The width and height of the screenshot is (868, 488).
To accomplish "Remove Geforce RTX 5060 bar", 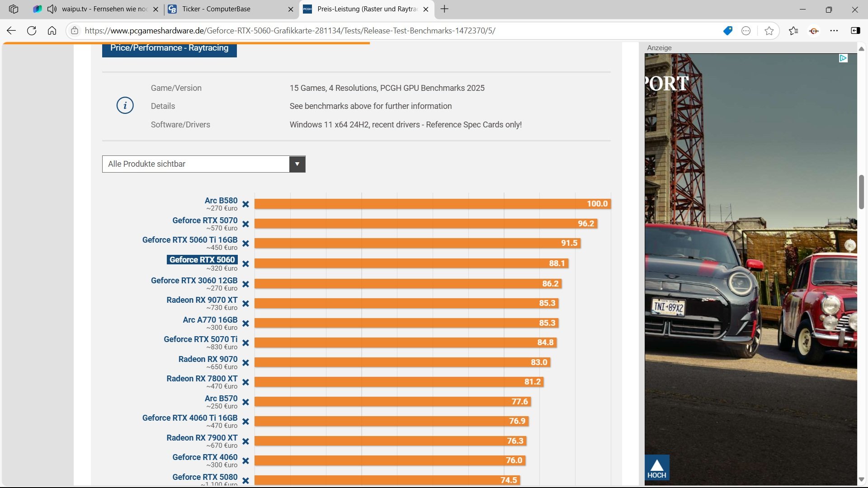I will [245, 264].
